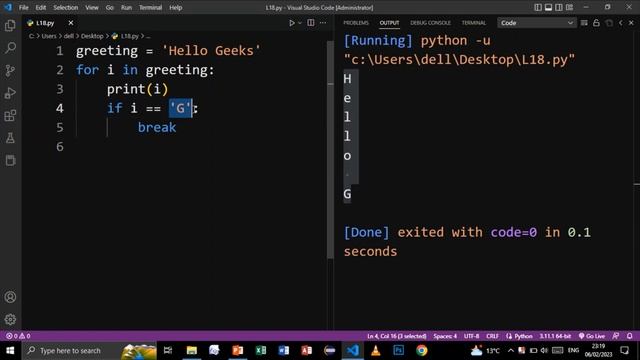Open Task View in taskbar
Viewport: 640px width, 360px height.
[x=168, y=351]
